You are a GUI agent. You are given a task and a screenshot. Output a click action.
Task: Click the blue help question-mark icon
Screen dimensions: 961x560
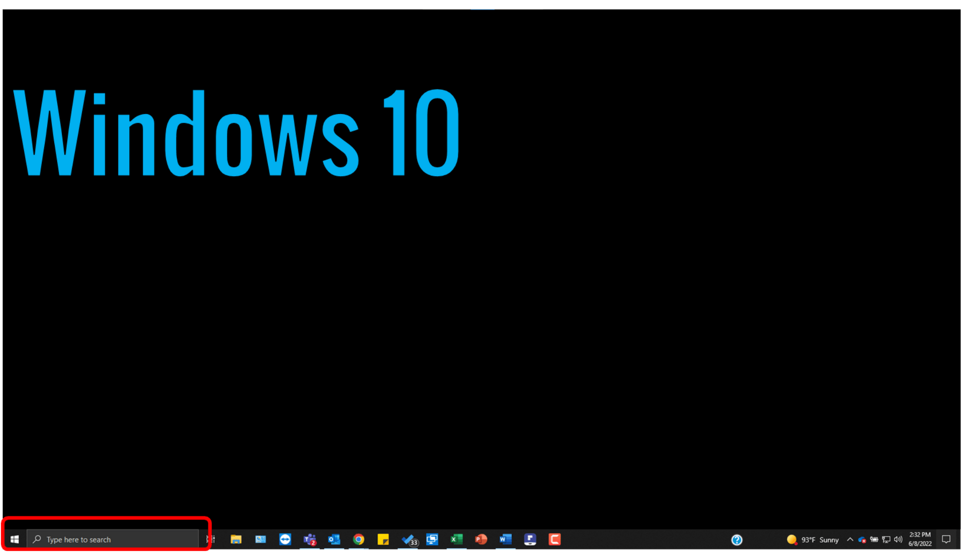(737, 540)
